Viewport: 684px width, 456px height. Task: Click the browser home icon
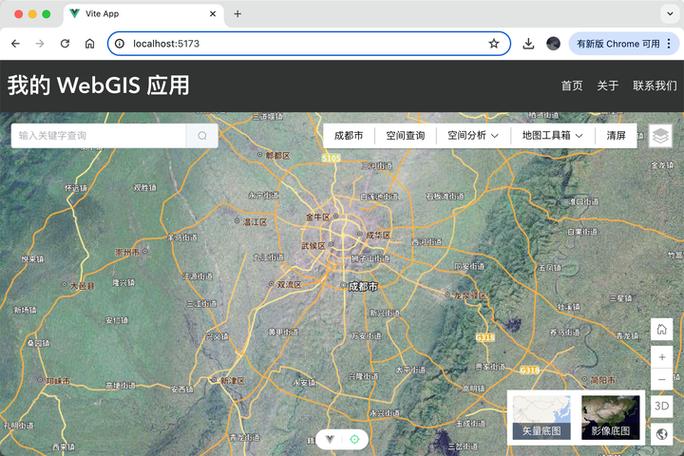90,44
